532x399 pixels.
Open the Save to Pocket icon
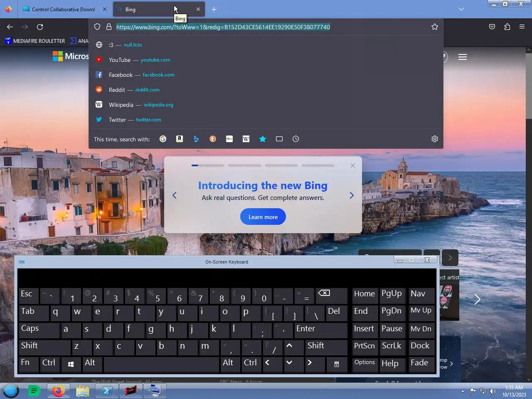point(492,27)
